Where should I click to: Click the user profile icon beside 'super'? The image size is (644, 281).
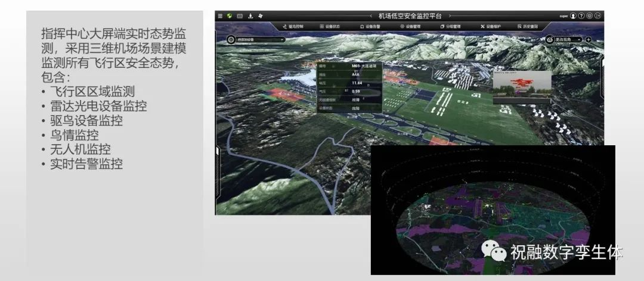pos(573,15)
